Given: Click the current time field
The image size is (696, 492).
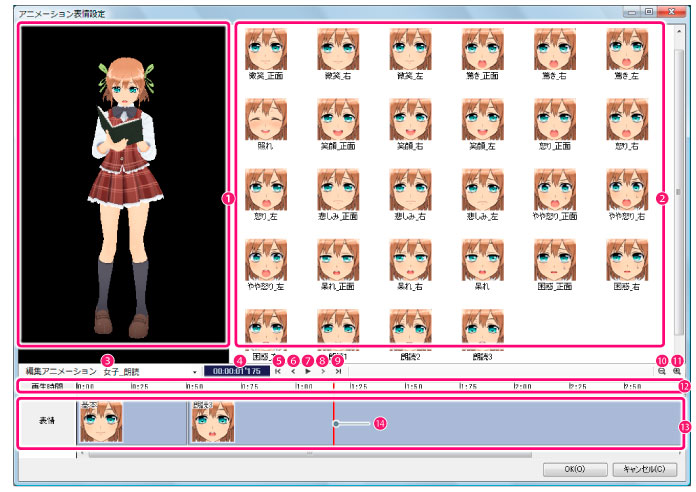Looking at the screenshot, I should click(x=233, y=371).
